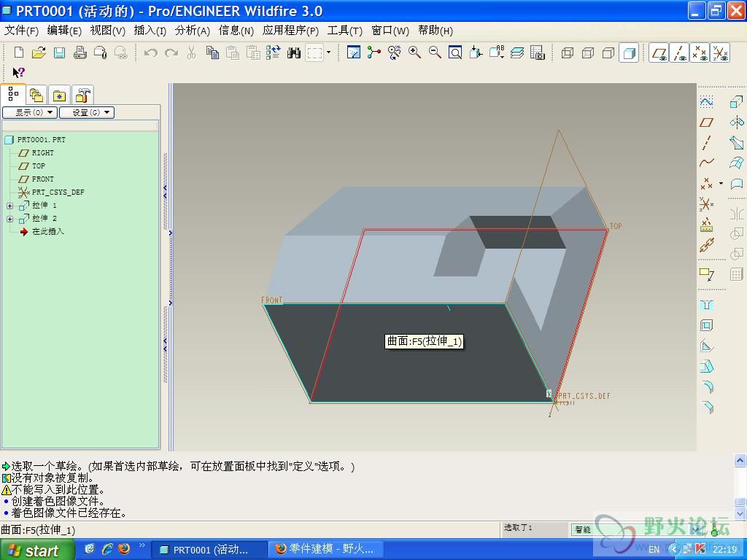This screenshot has height=560, width=747.
Task: Print using the printer icon
Action: 80,52
